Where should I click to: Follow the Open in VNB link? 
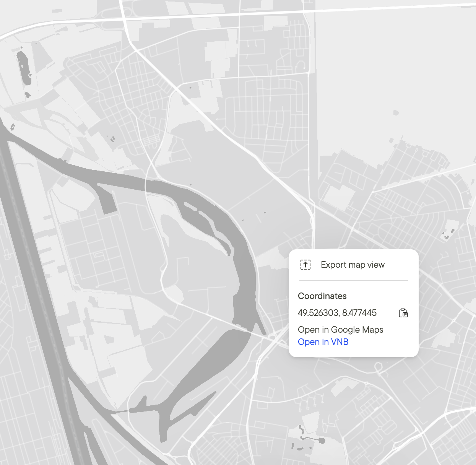323,342
